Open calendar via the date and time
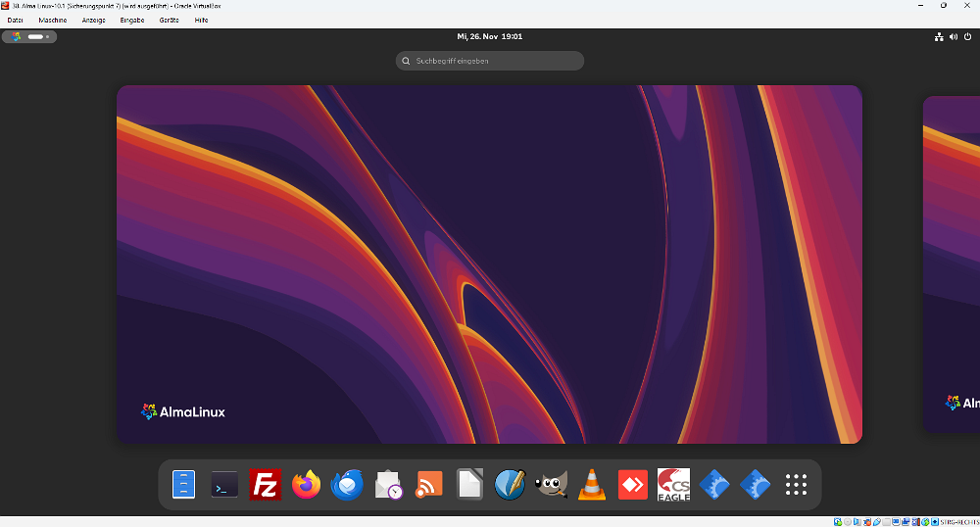 click(489, 36)
